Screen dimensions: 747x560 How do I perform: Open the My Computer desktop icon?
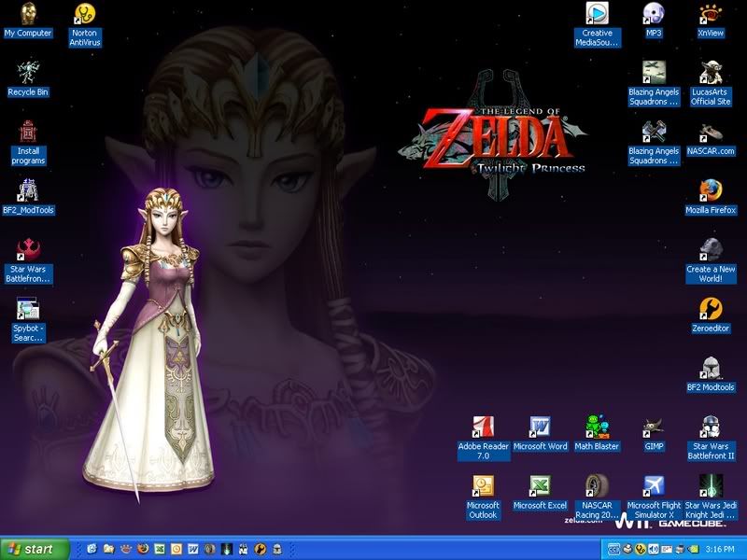tap(28, 21)
